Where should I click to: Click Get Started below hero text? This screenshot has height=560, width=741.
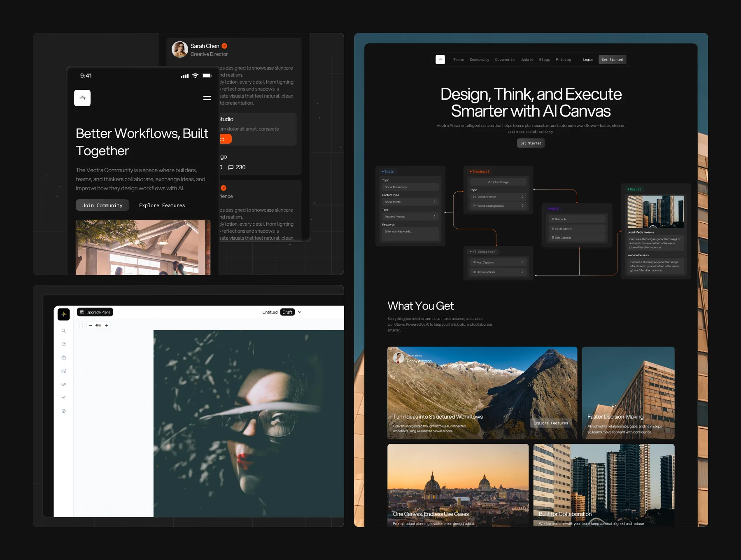531,143
